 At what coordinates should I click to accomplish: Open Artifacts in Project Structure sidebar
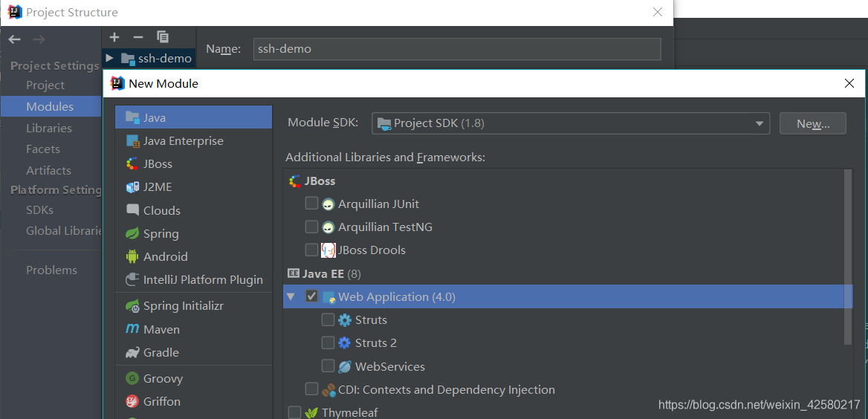[x=49, y=170]
